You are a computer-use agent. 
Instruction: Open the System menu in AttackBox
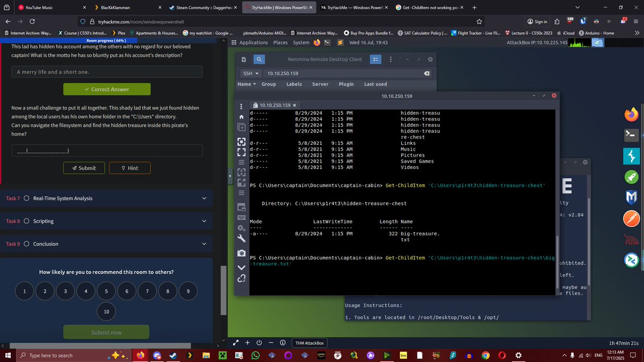(x=301, y=42)
